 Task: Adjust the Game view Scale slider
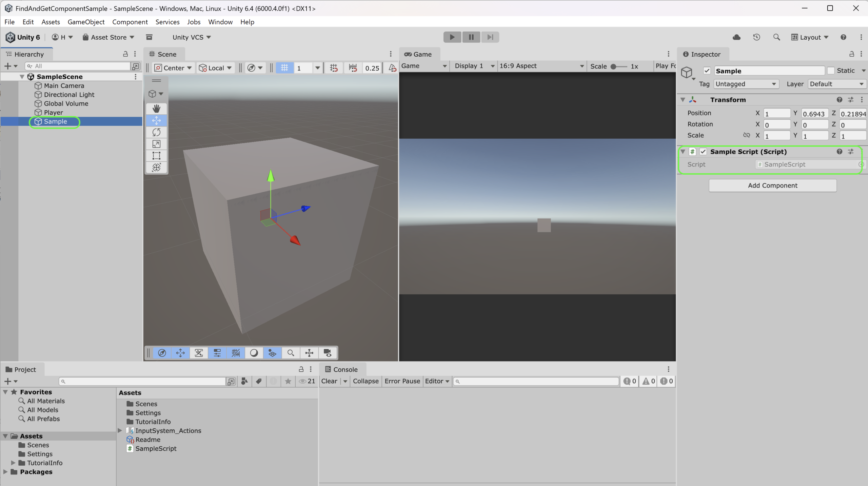pyautogui.click(x=613, y=66)
